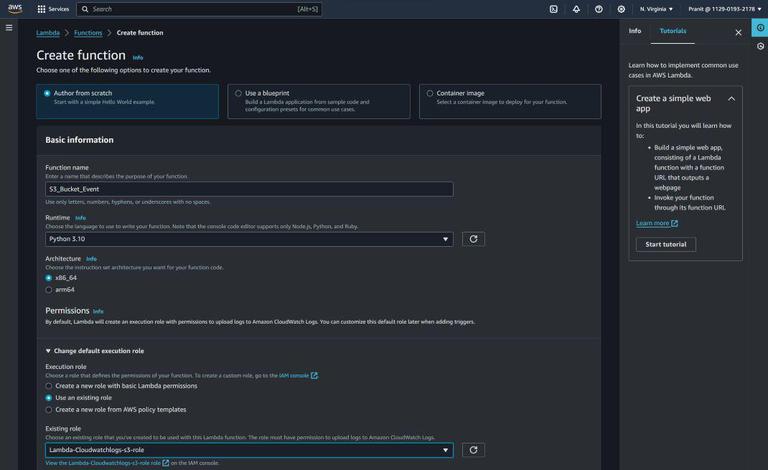Screen dimensions: 768x470
Task: View the Lambda-Cloudwatchlogs-s3-role role link
Action: pos(103,463)
